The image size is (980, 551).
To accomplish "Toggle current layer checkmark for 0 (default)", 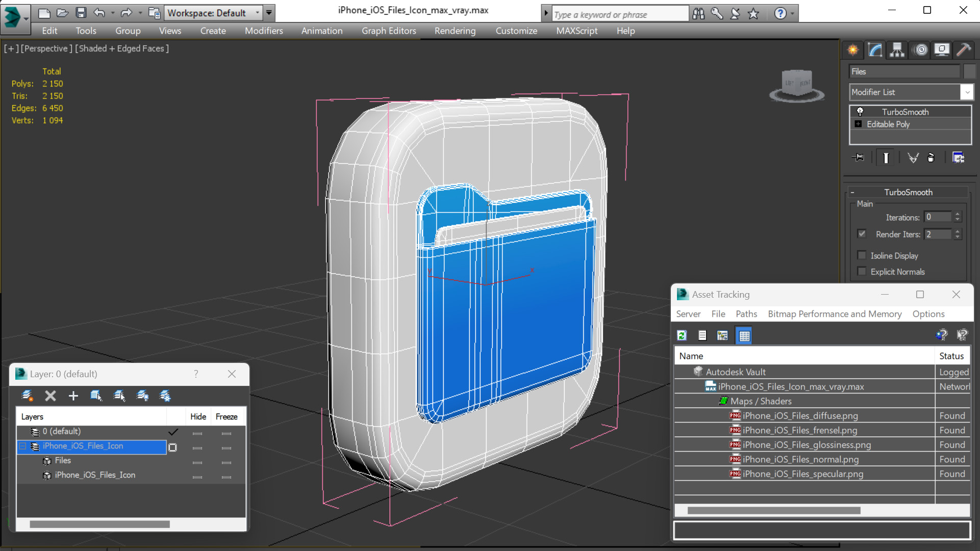I will click(173, 432).
